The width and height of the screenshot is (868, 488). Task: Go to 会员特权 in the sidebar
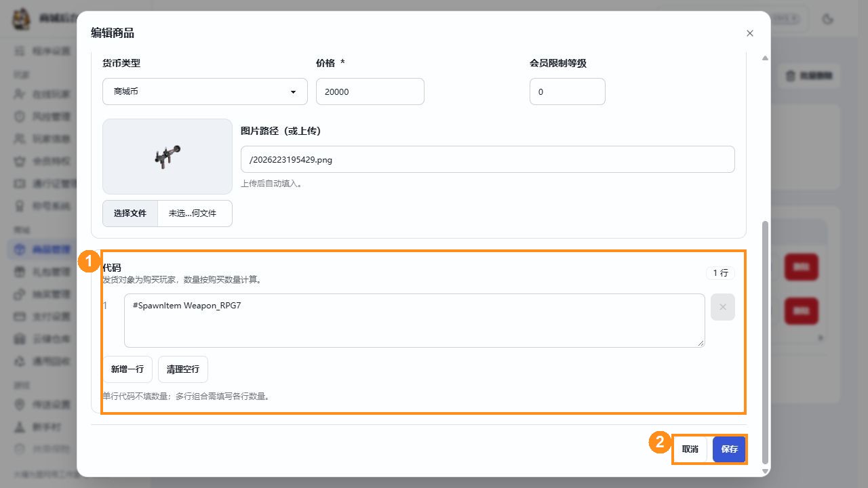42,161
